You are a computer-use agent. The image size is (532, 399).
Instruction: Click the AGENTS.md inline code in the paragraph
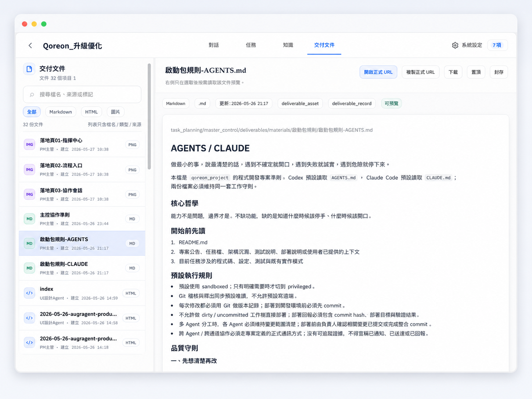[344, 178]
